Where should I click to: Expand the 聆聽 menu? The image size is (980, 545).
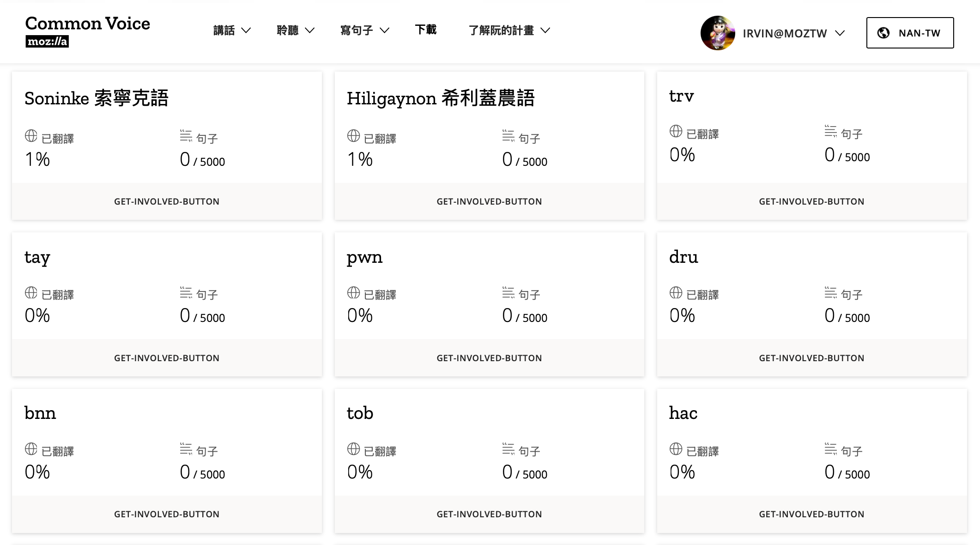[296, 30]
